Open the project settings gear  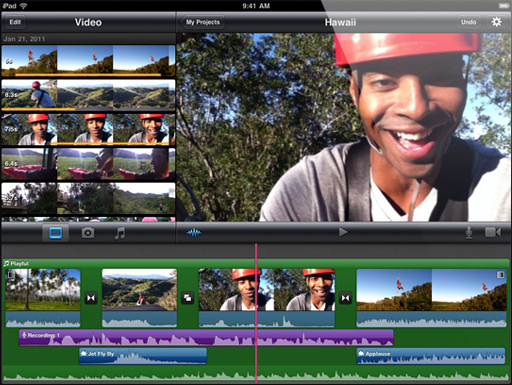[496, 22]
